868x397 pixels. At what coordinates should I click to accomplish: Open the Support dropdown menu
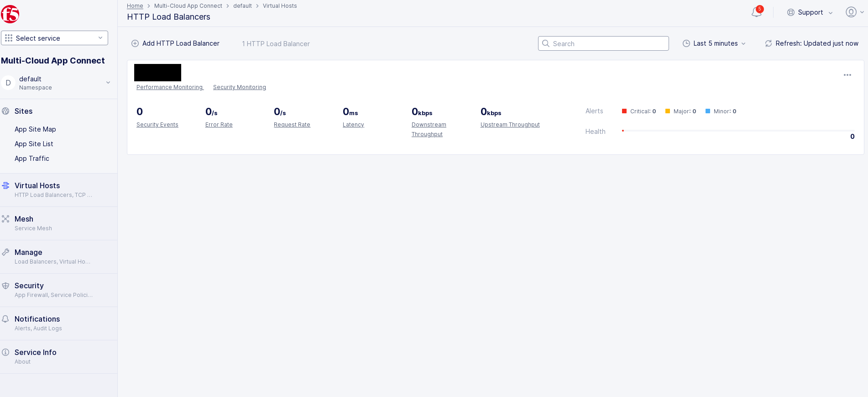(x=810, y=12)
